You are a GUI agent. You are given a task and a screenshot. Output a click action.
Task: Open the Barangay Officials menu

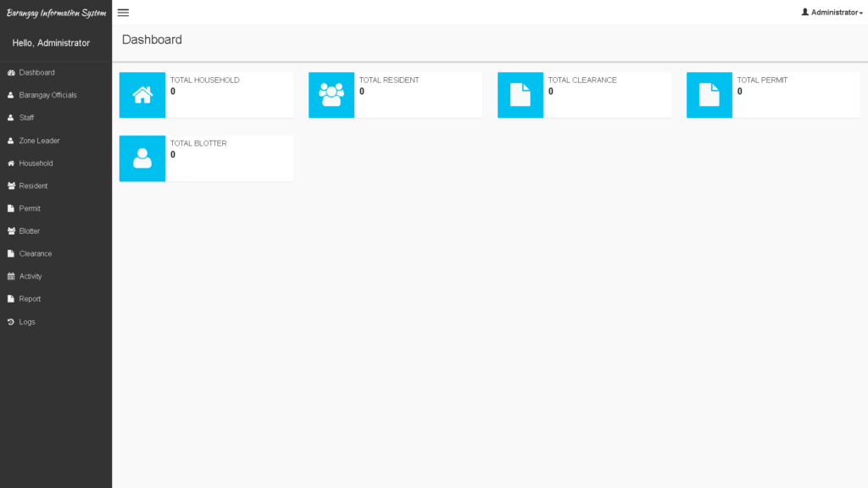[x=47, y=95]
